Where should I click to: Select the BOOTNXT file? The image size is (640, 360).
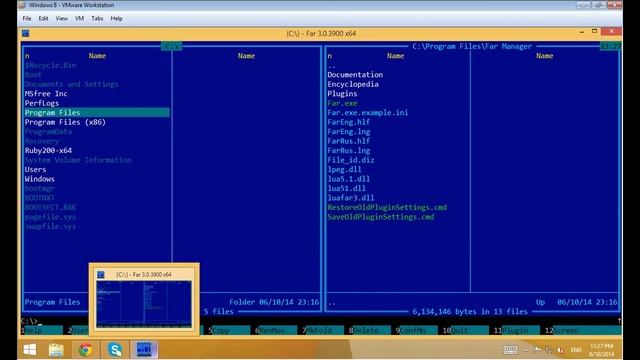coord(40,198)
